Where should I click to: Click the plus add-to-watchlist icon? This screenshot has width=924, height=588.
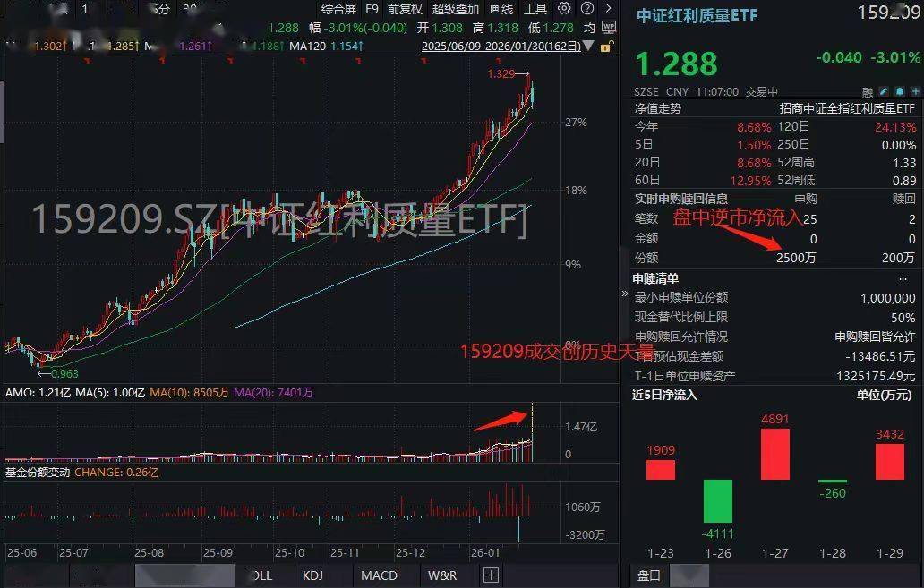coord(915,91)
